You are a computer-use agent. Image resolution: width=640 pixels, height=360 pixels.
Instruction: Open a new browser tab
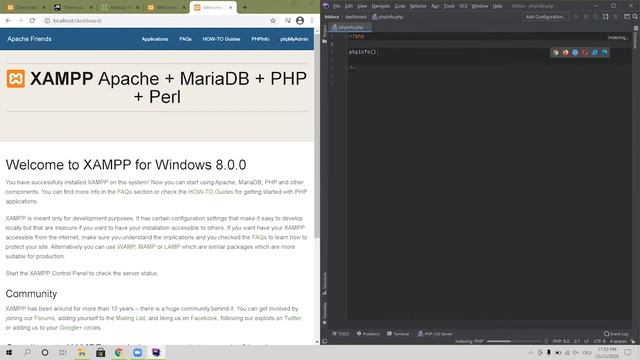(x=245, y=7)
